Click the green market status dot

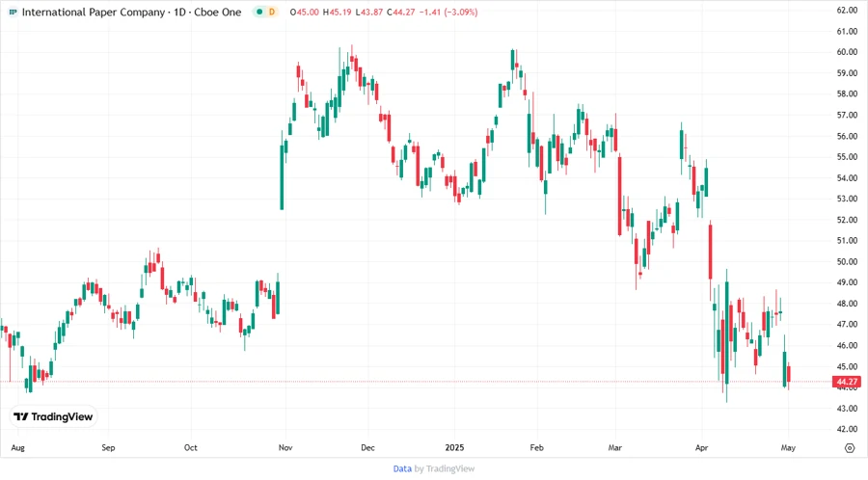(x=259, y=12)
